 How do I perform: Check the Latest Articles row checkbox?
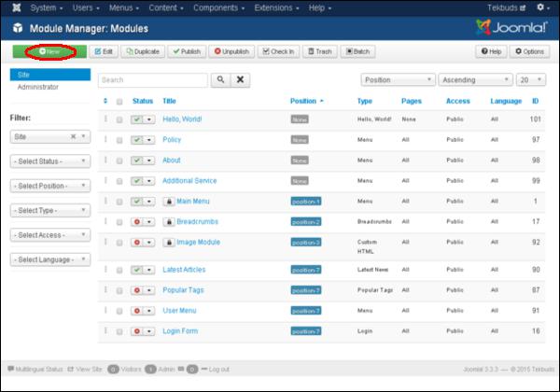[119, 271]
